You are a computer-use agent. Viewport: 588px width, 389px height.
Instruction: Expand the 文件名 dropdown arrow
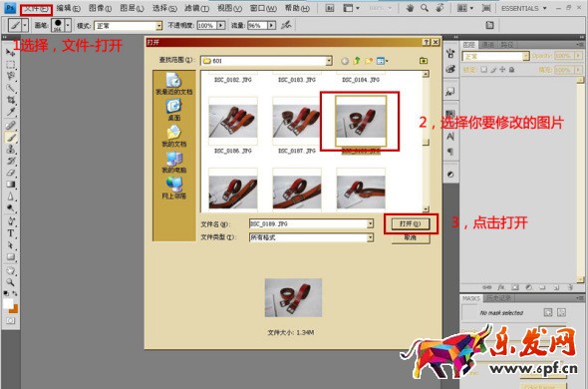[x=370, y=223]
